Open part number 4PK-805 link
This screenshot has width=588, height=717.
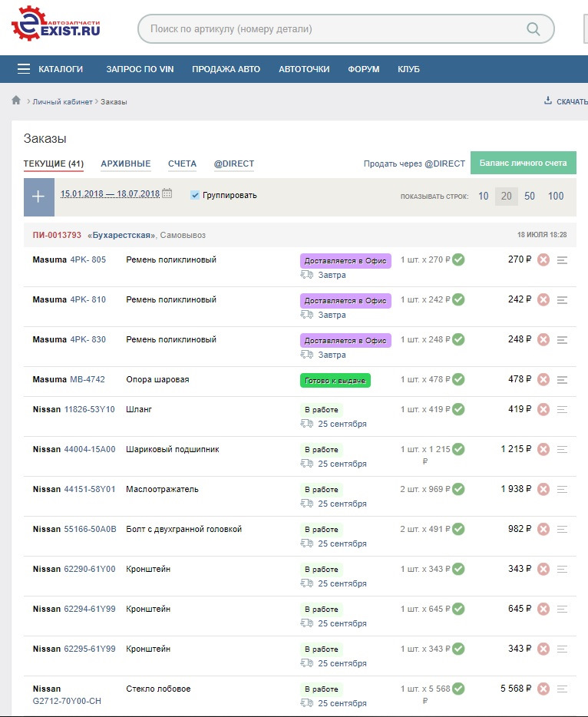pyautogui.click(x=88, y=259)
